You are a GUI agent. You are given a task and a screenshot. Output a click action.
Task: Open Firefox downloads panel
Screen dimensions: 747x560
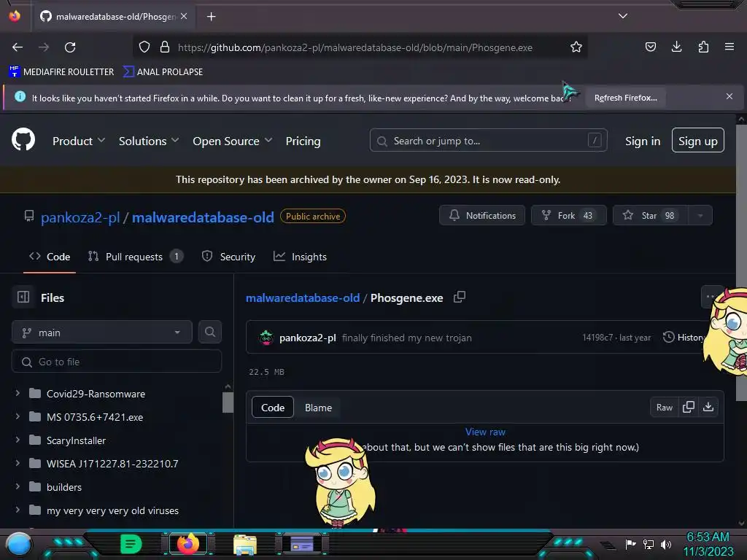(676, 47)
